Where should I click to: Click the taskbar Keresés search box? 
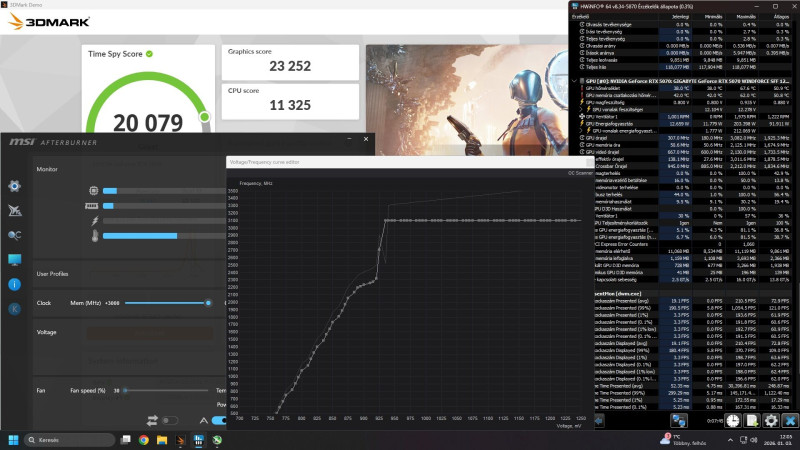point(69,440)
